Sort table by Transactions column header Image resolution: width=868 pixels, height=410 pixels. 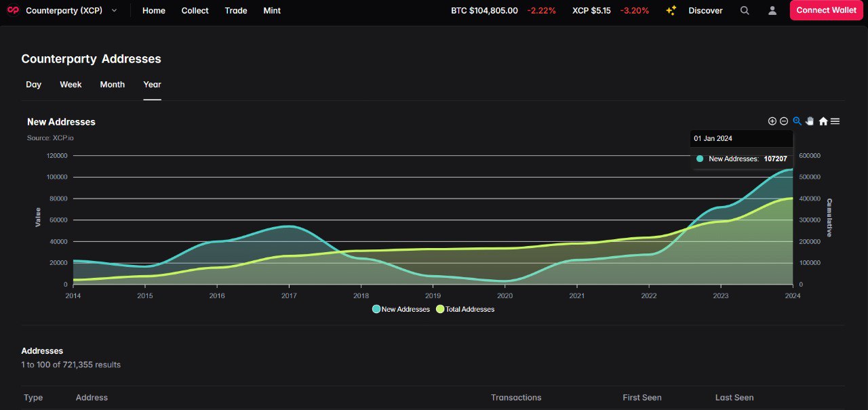(x=516, y=398)
